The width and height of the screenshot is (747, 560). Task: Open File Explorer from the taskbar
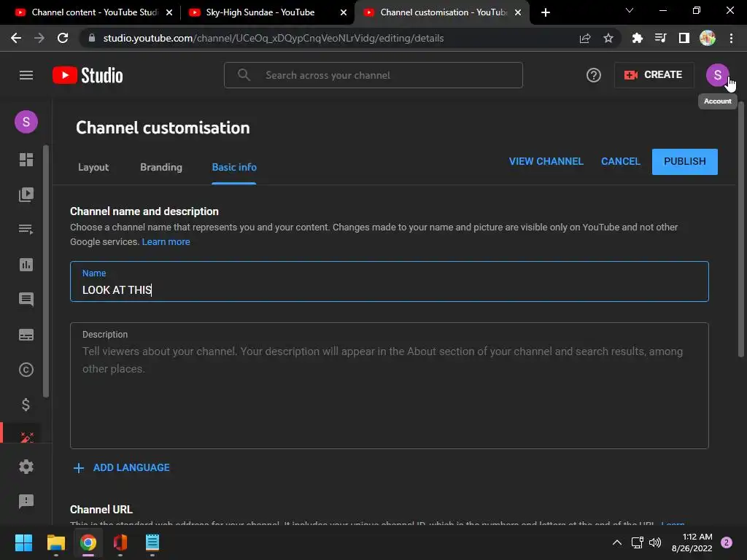coord(55,542)
